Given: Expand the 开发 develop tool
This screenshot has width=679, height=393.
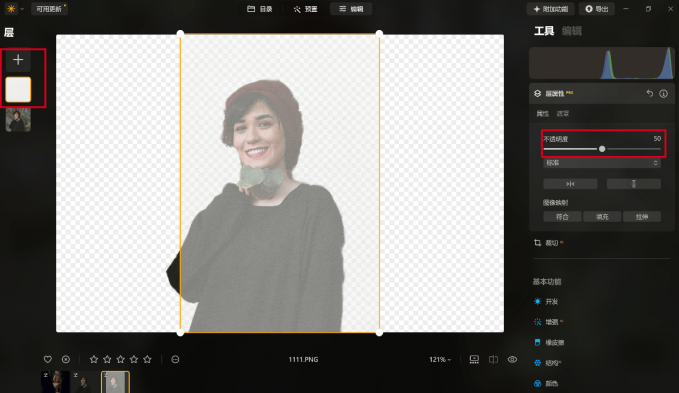Looking at the screenshot, I should 546,302.
